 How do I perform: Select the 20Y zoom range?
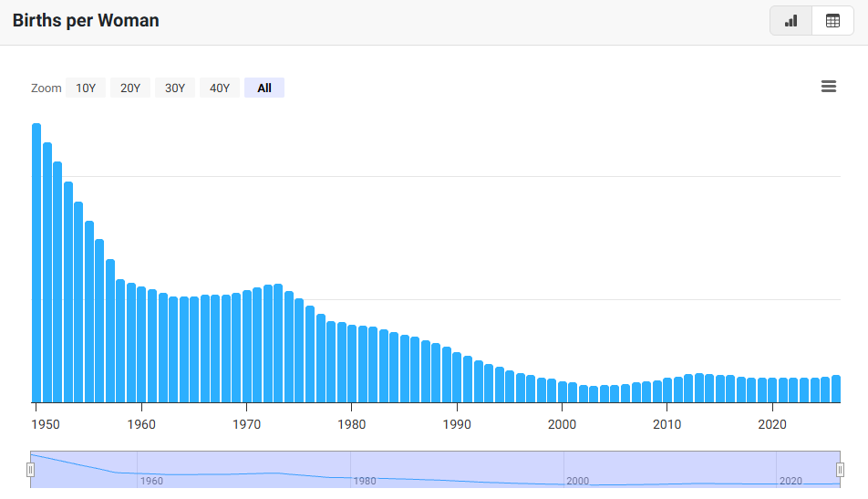tap(130, 88)
